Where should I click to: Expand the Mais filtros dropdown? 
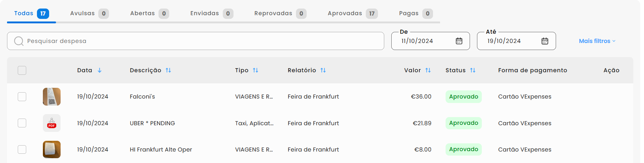tap(597, 41)
